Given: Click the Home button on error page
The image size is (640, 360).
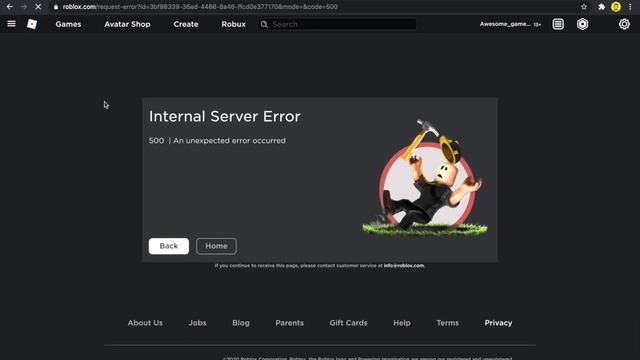Looking at the screenshot, I should click(216, 246).
